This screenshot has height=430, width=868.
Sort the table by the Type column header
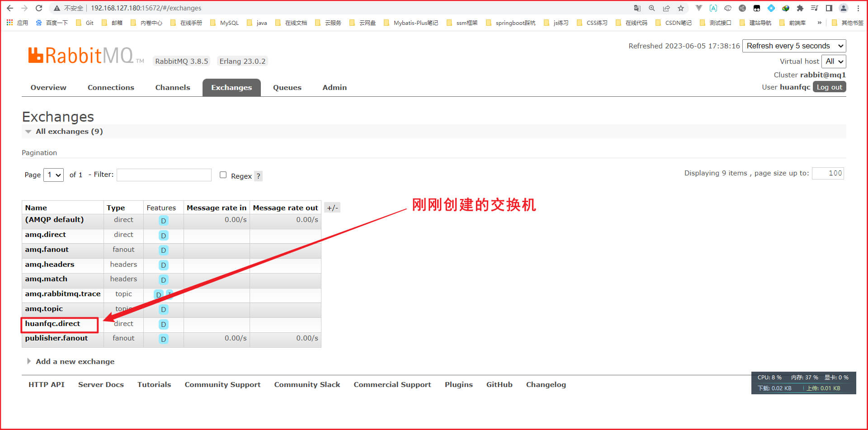116,208
